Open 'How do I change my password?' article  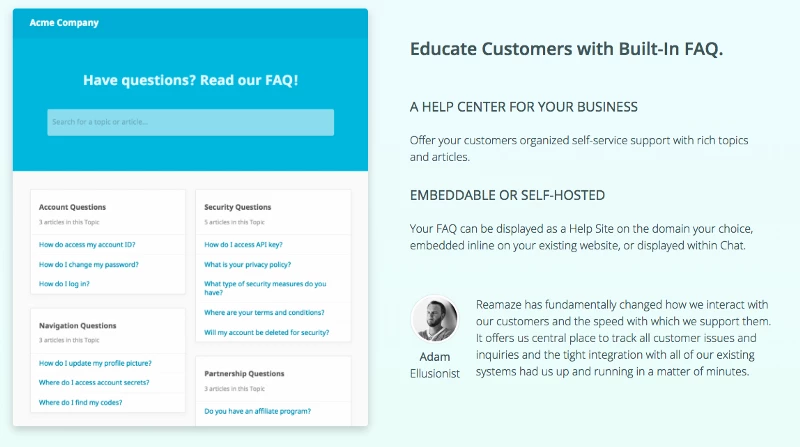pyautogui.click(x=89, y=265)
